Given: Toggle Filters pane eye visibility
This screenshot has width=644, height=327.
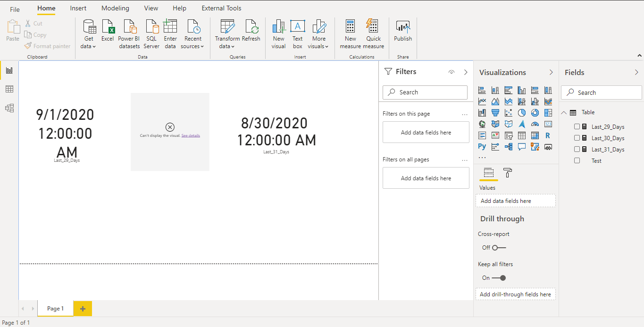Looking at the screenshot, I should pyautogui.click(x=452, y=72).
